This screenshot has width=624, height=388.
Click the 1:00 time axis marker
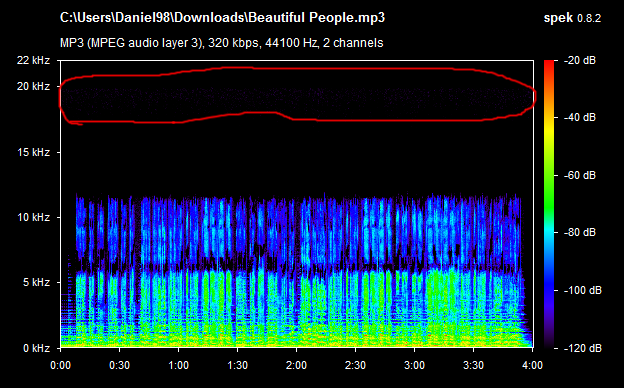tap(178, 365)
